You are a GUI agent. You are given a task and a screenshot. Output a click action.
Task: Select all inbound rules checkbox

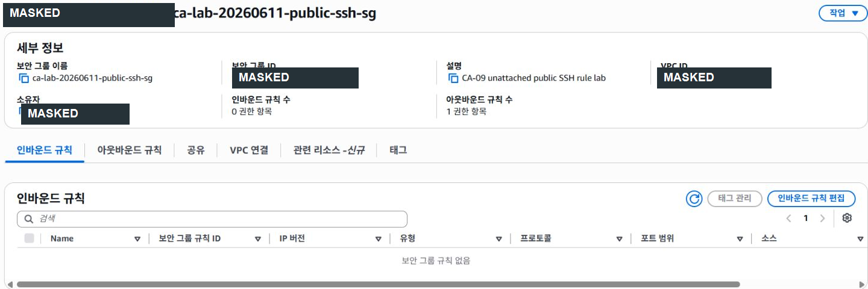pyautogui.click(x=29, y=238)
